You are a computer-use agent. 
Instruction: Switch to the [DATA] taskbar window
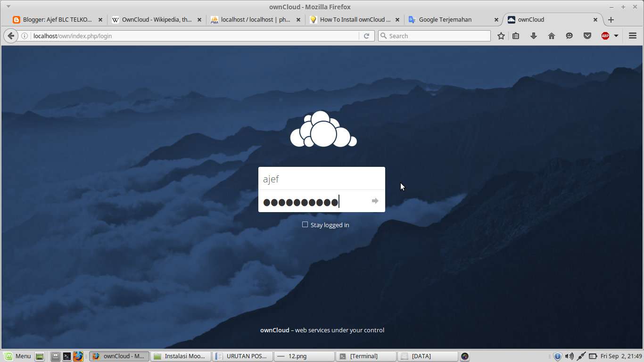[x=428, y=356]
